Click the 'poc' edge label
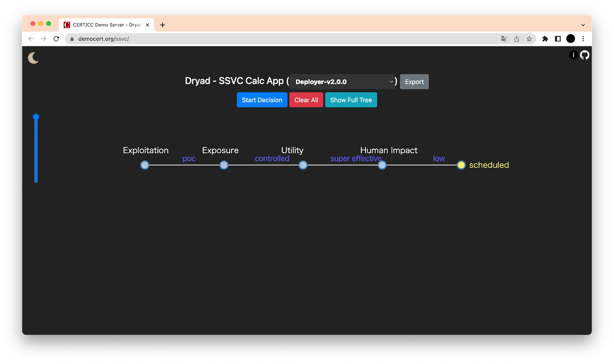Image resolution: width=614 pixels, height=364 pixels. [x=189, y=158]
